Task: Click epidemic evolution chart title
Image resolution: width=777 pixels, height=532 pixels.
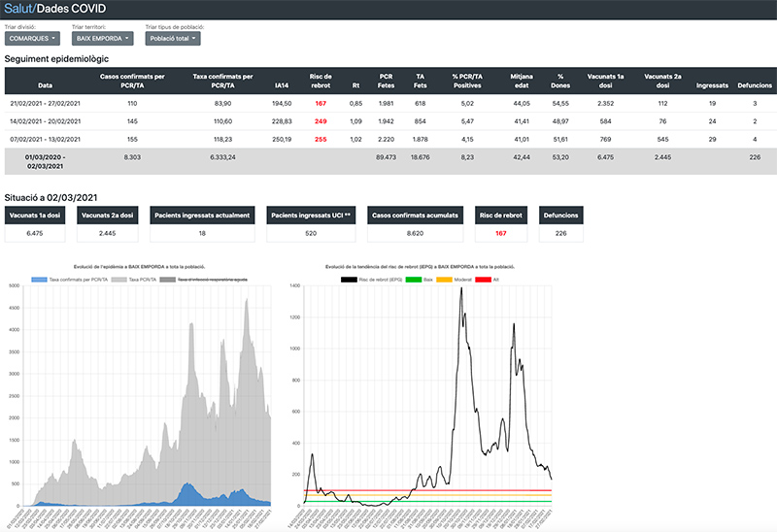Action: (139, 267)
